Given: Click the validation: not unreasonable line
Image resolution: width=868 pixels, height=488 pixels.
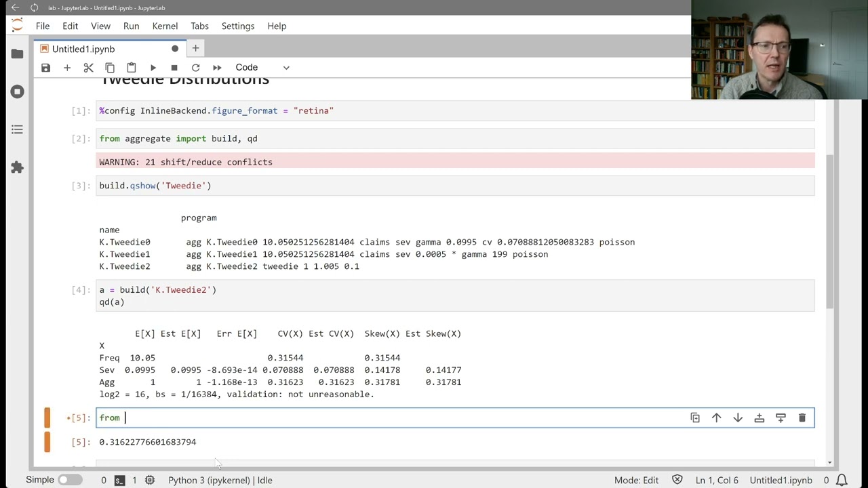Looking at the screenshot, I should pyautogui.click(x=237, y=394).
